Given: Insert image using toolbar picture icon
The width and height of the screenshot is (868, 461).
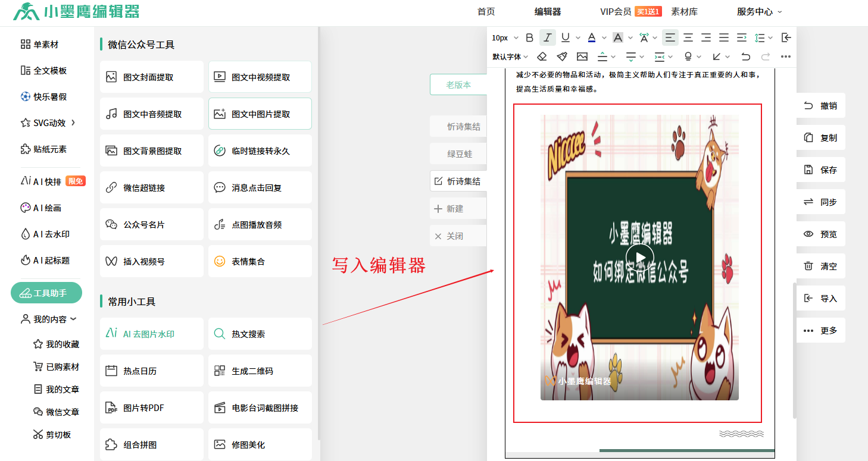Looking at the screenshot, I should pyautogui.click(x=582, y=57).
